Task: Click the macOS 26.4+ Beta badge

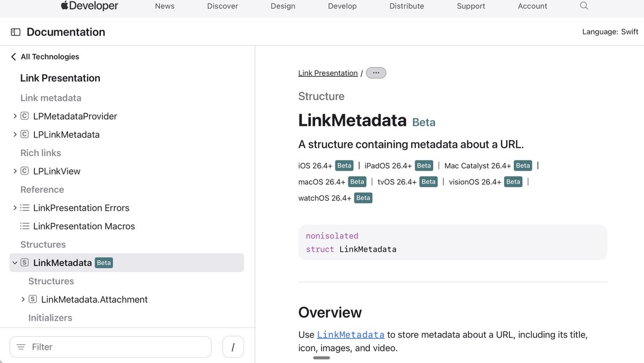Action: [x=357, y=181]
